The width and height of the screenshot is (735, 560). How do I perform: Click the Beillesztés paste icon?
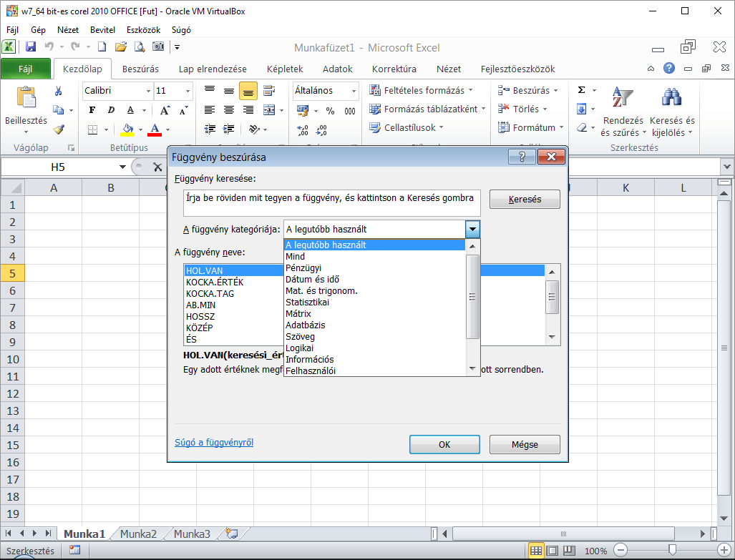click(26, 97)
